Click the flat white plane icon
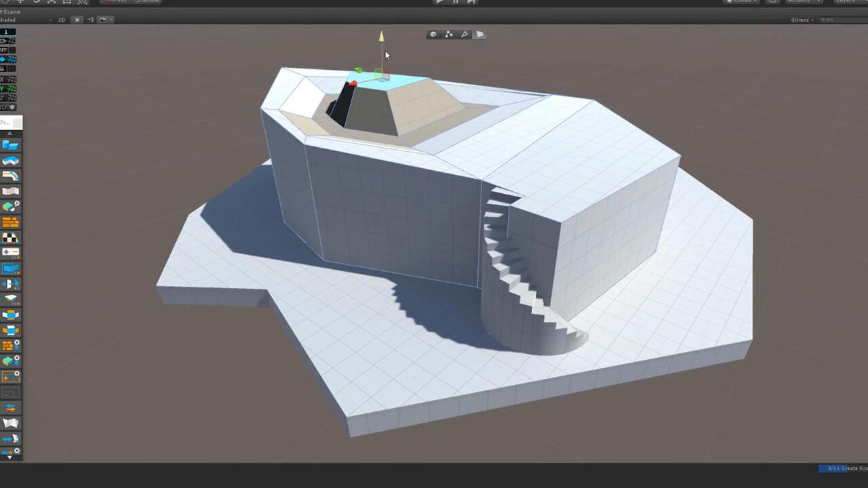This screenshot has width=868, height=488. pyautogui.click(x=11, y=299)
